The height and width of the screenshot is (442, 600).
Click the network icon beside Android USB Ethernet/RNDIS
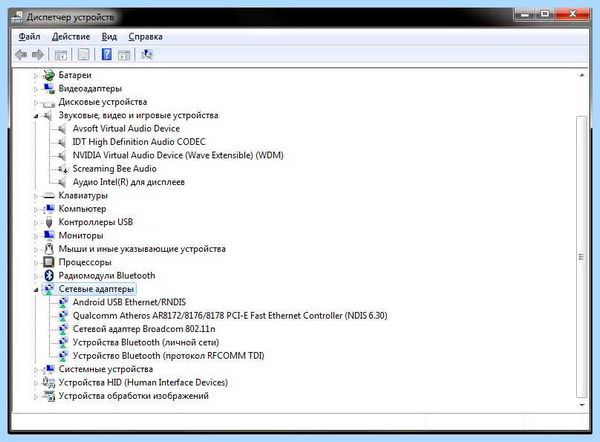63,302
